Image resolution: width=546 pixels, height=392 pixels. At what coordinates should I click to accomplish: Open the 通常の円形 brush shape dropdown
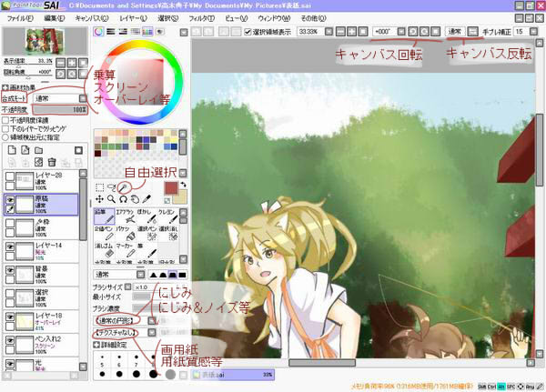pos(152,320)
